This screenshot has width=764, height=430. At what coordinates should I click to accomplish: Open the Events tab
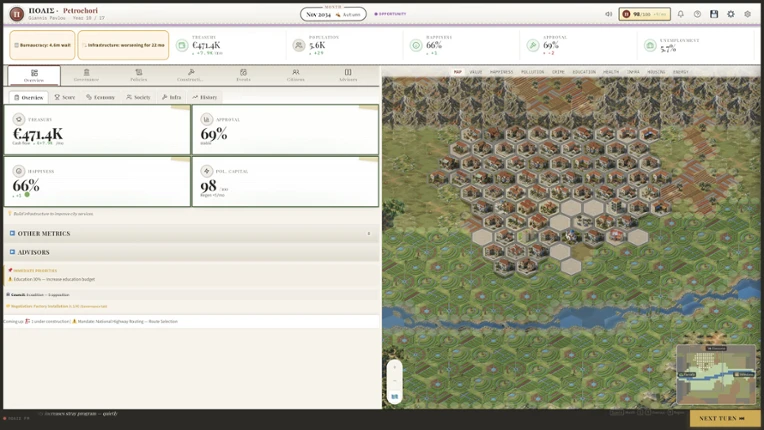(x=243, y=75)
